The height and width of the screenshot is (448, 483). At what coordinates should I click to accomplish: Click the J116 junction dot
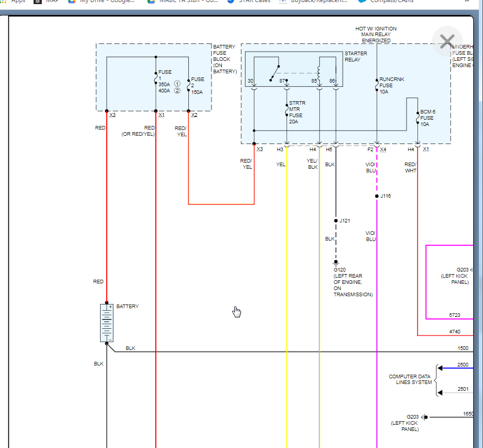click(377, 196)
